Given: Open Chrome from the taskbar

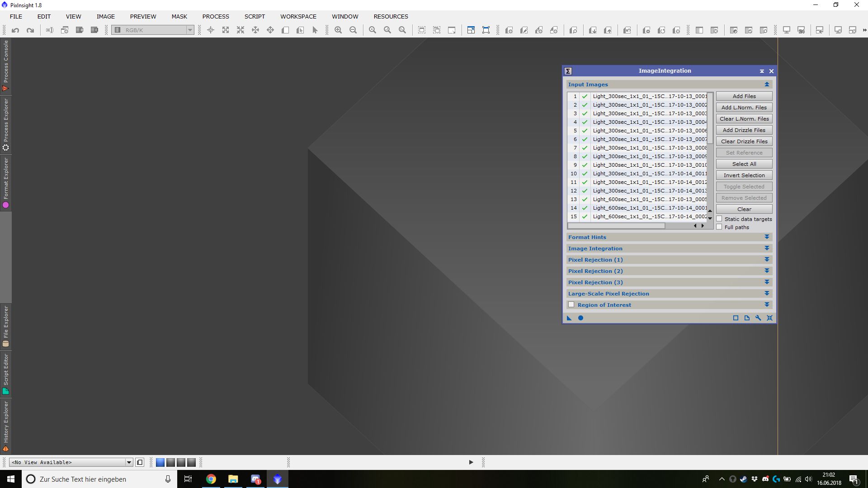Looking at the screenshot, I should [211, 479].
